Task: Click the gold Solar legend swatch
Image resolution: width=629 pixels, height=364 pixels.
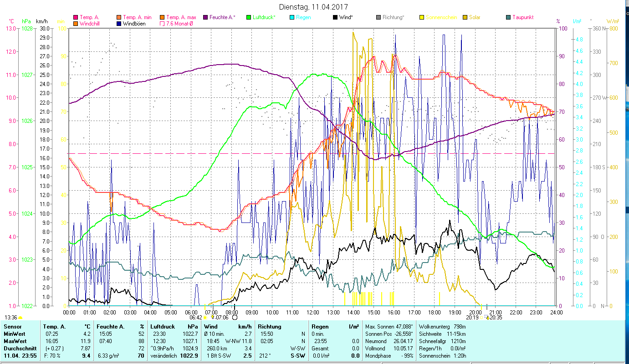Action: 465,18
